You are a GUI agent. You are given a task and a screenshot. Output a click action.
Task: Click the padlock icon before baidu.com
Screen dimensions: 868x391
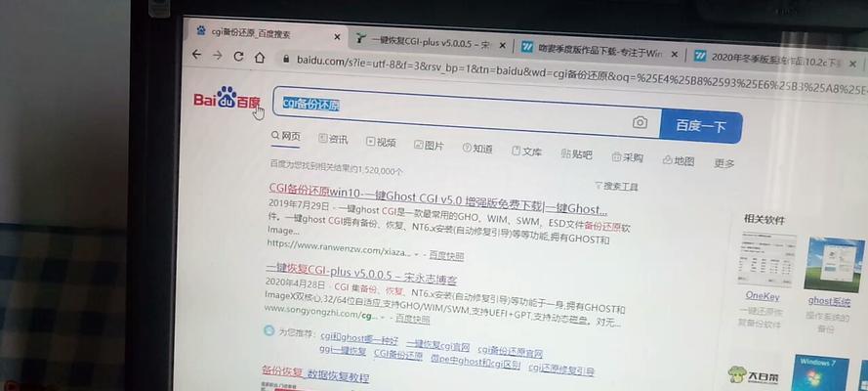[x=286, y=58]
